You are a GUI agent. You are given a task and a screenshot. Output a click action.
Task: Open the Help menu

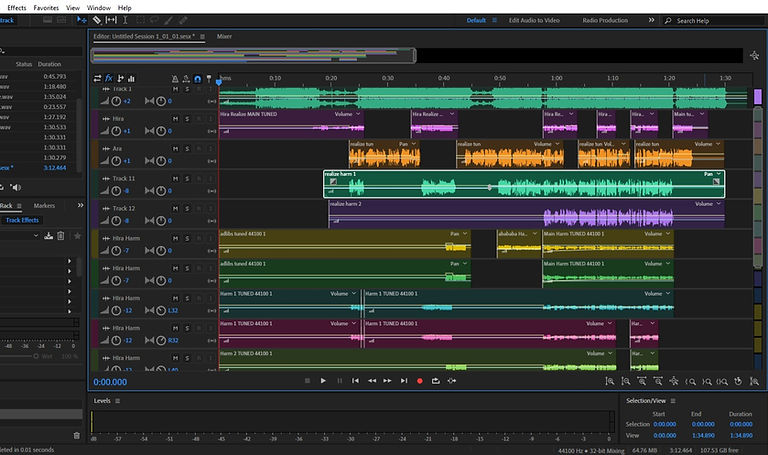(124, 8)
